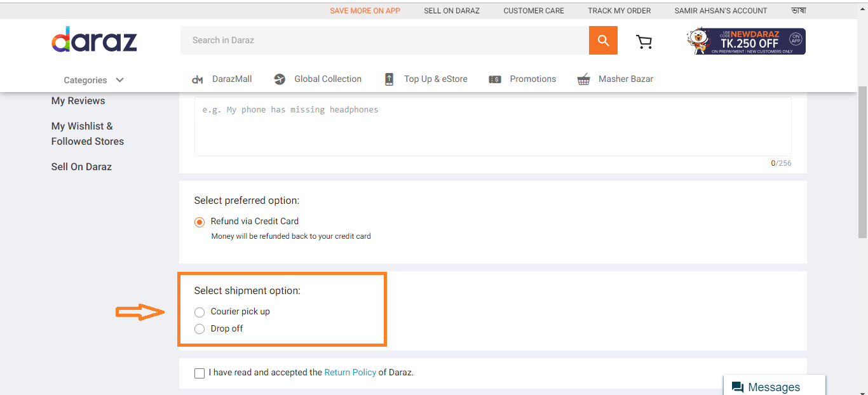Click the Global Collection plane icon

pyautogui.click(x=280, y=79)
